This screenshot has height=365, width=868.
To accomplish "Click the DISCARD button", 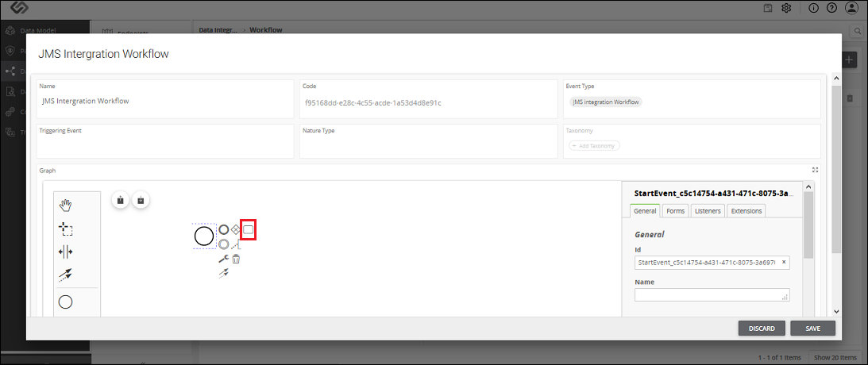I will click(762, 328).
